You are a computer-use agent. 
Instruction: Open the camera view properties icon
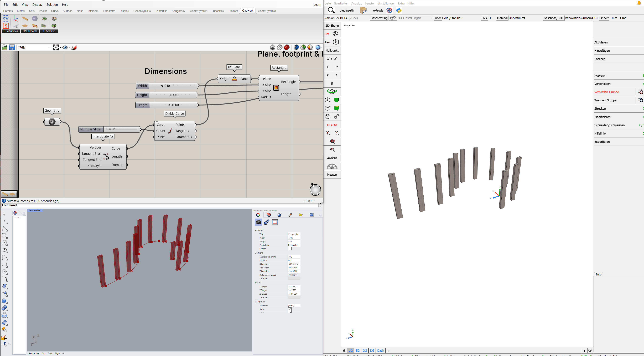click(x=258, y=222)
